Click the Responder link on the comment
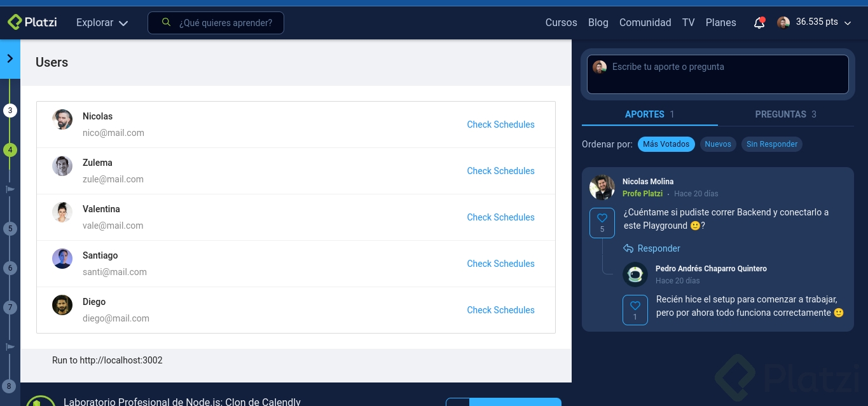The height and width of the screenshot is (406, 868). click(659, 248)
